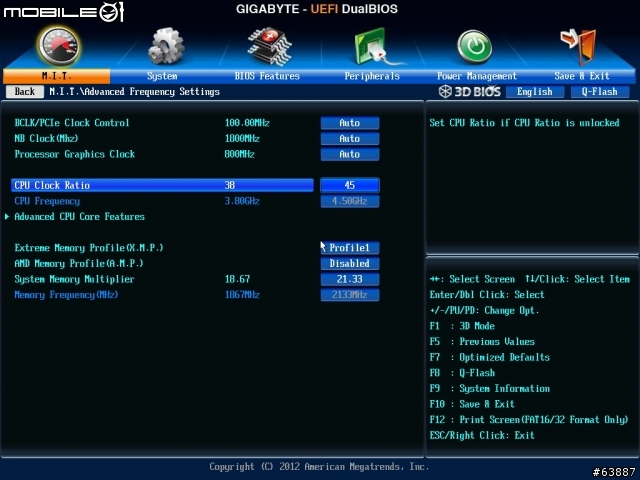Open the System gears icon
640x480 pixels.
(x=166, y=46)
